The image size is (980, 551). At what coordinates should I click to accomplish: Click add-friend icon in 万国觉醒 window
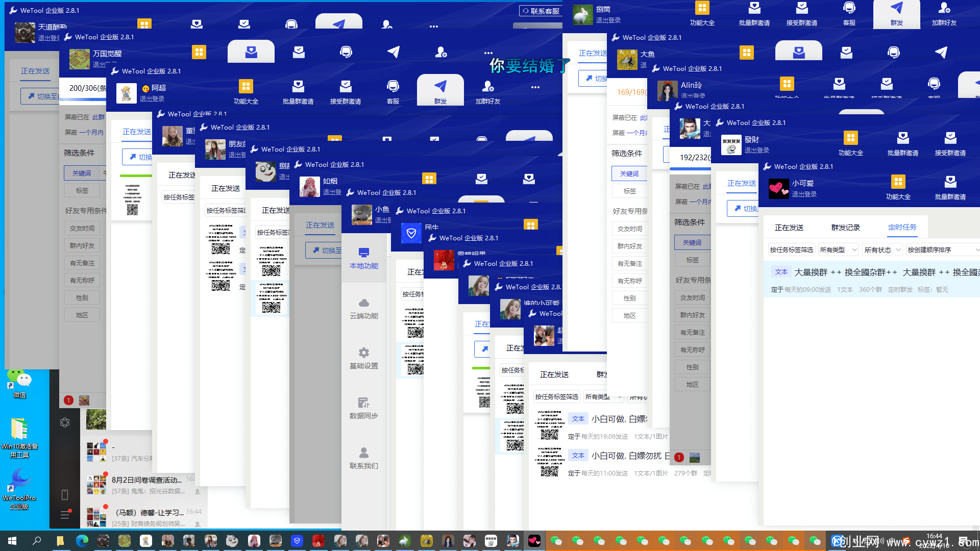[x=441, y=52]
